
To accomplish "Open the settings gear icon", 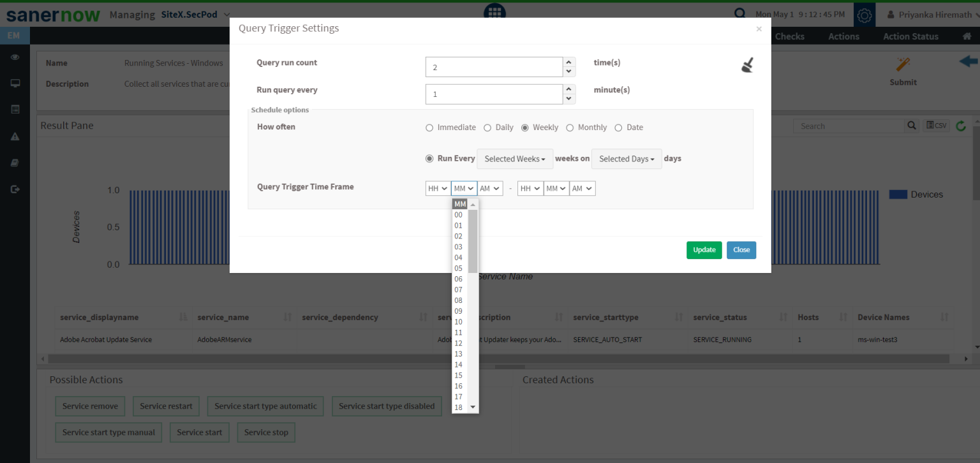I will 865,15.
